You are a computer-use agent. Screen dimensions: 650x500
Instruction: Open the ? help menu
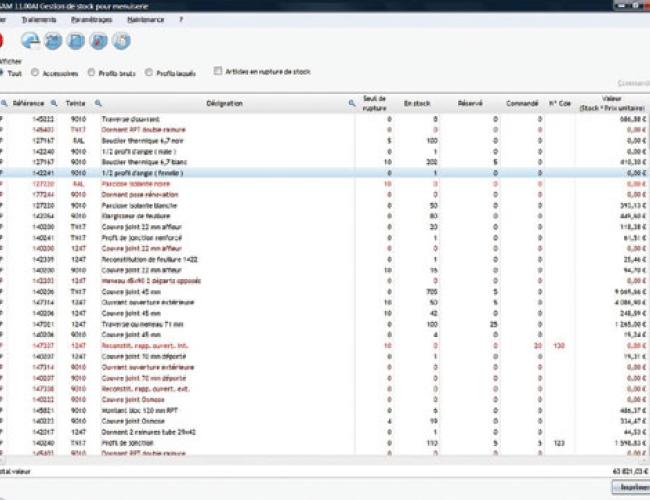click(181, 19)
